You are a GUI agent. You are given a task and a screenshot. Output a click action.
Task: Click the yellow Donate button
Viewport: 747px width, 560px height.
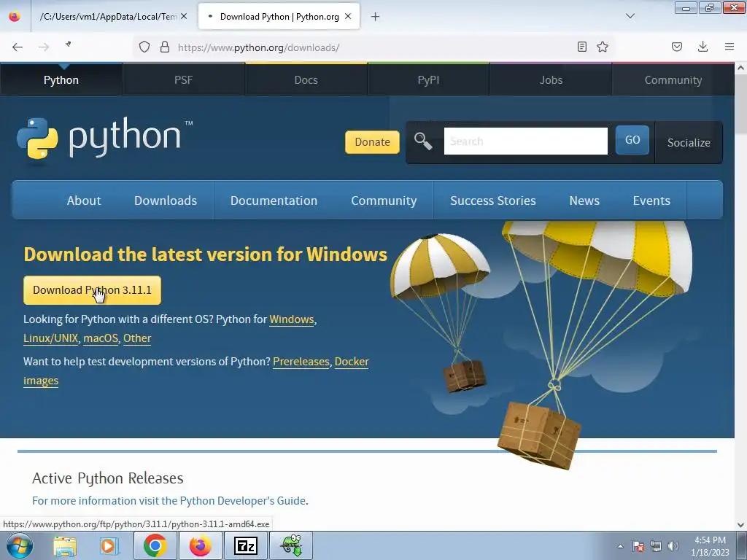pyautogui.click(x=372, y=142)
